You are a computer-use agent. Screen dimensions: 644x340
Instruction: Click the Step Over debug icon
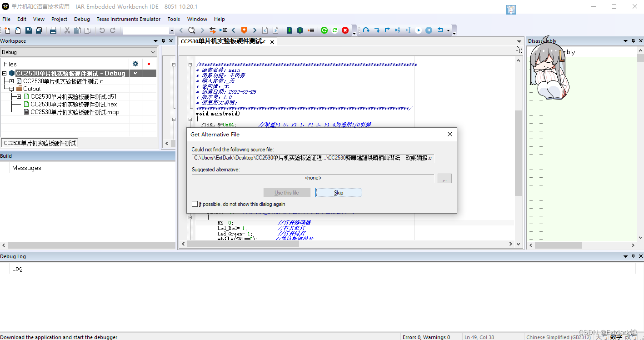pos(366,30)
